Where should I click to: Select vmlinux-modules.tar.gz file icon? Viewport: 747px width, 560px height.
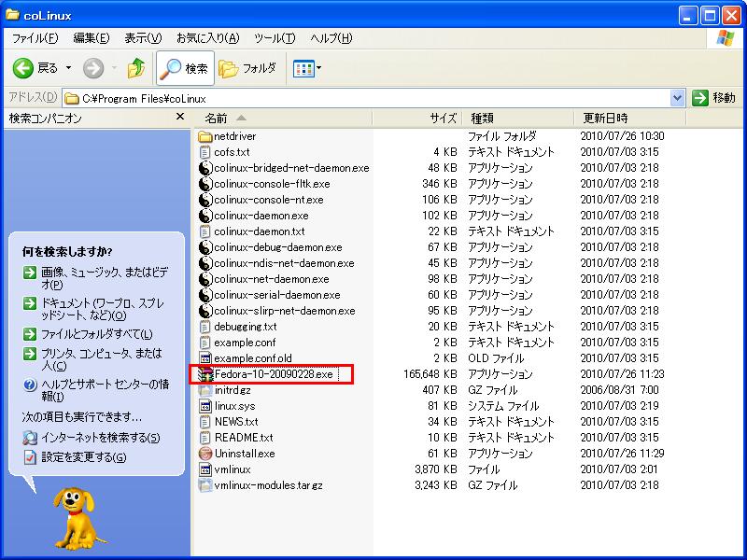205,485
